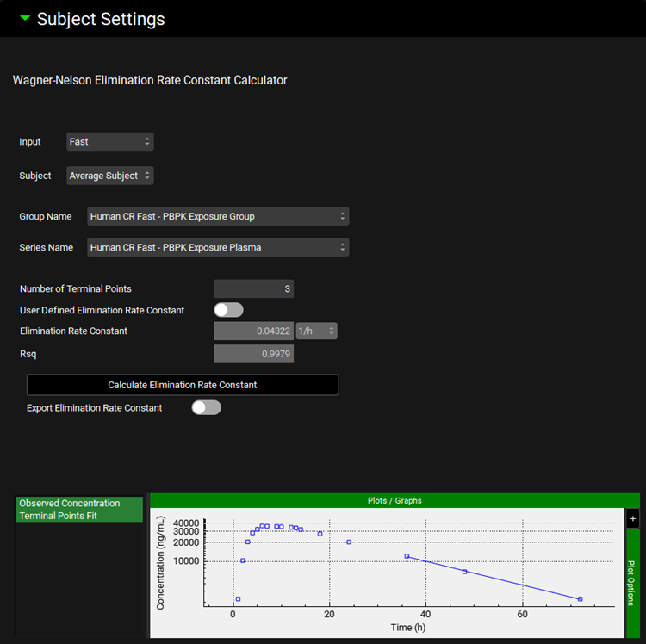Toggle Export Elimination Rate Constant switch
Viewport: 646px width, 644px height.
[206, 407]
